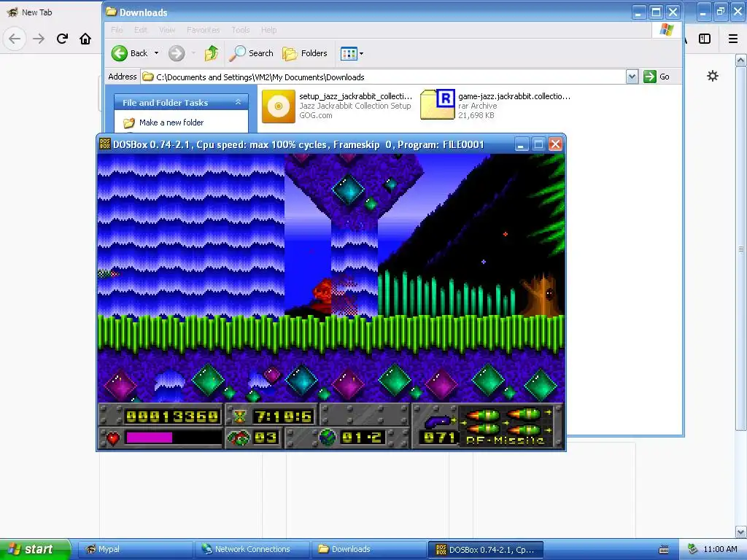Click the RF-Missile ammo display
Image resolution: width=747 pixels, height=560 pixels.
coord(505,427)
